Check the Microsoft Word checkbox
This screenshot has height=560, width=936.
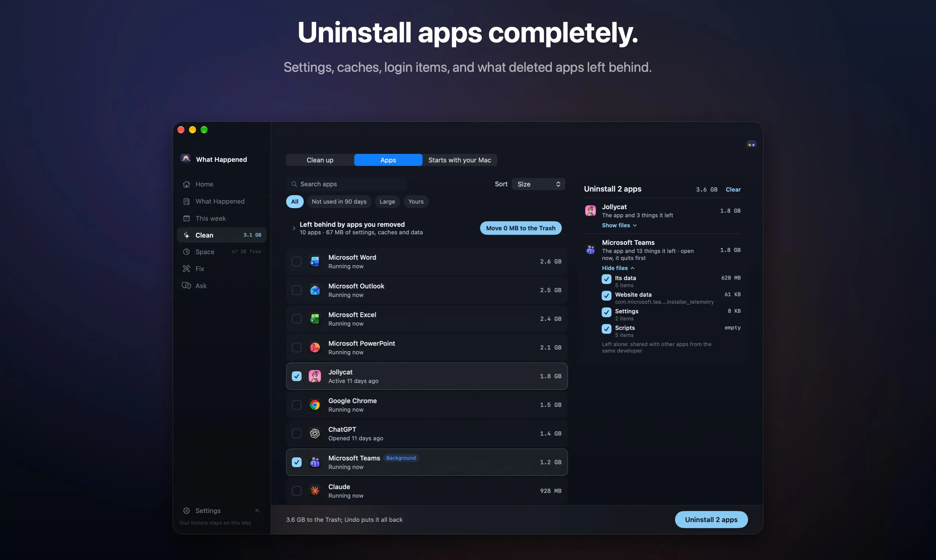pyautogui.click(x=297, y=262)
